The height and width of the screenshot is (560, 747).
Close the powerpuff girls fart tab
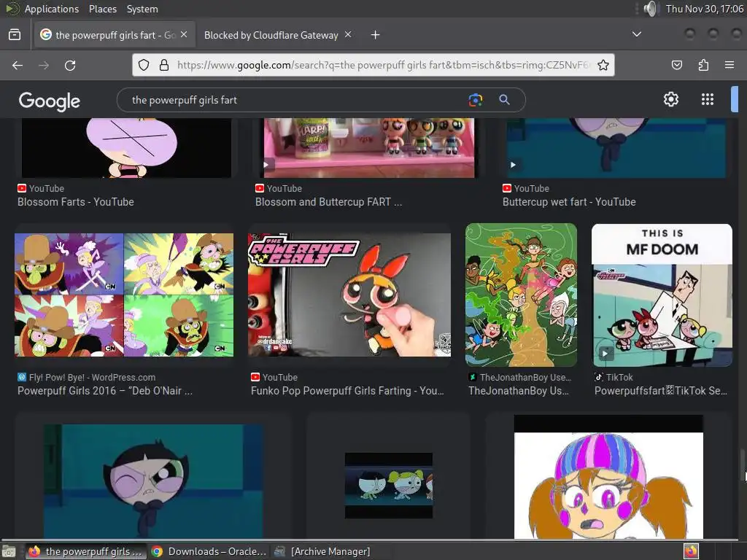pyautogui.click(x=184, y=35)
